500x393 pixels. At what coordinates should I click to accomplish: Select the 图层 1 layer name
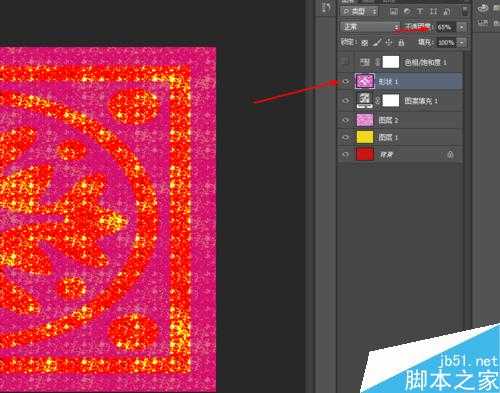[388, 137]
